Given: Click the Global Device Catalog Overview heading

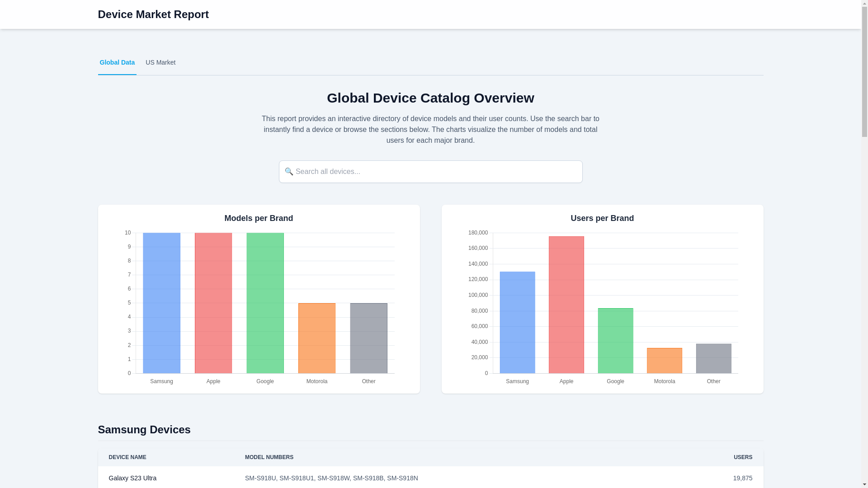Looking at the screenshot, I should (430, 98).
